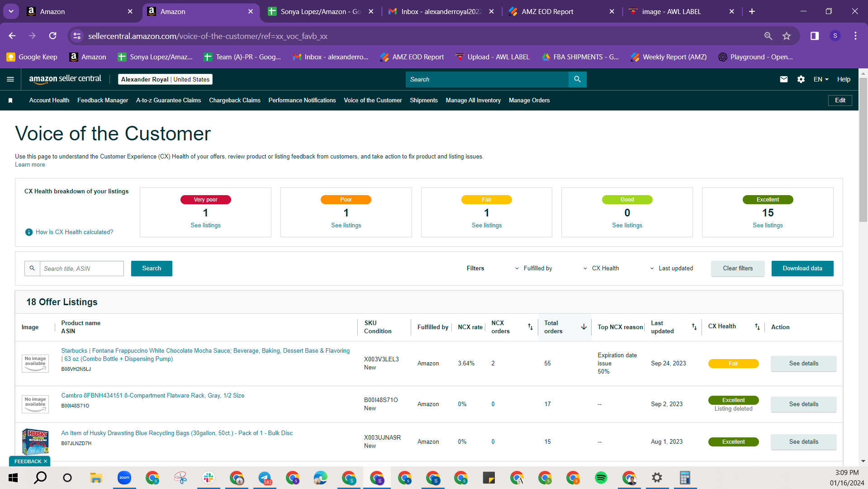Expand the Last updated filter dropdown
Image resolution: width=868 pixels, height=489 pixels.
(x=672, y=268)
